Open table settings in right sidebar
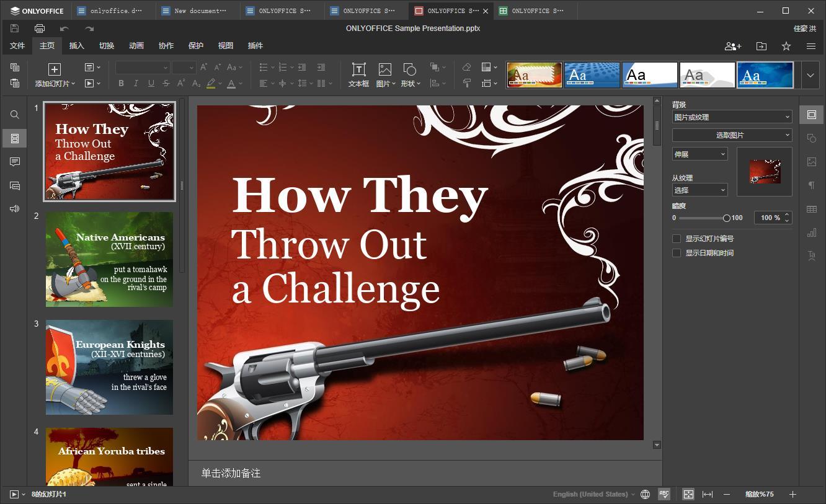Image resolution: width=826 pixels, height=504 pixels. click(x=811, y=209)
